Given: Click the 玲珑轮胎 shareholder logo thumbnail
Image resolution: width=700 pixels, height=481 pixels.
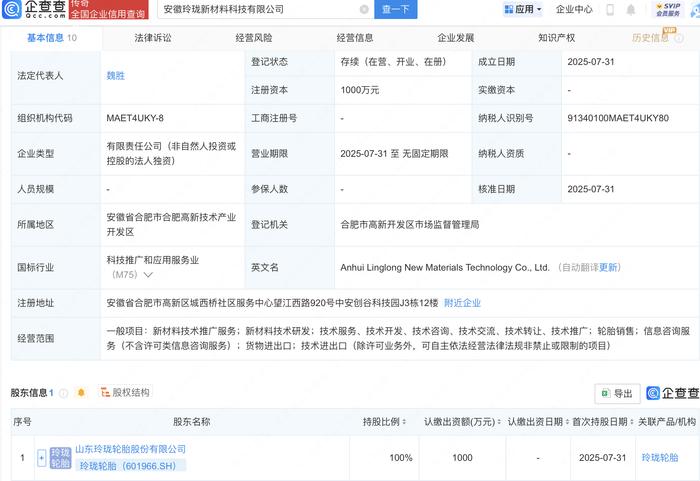Looking at the screenshot, I should (x=60, y=458).
